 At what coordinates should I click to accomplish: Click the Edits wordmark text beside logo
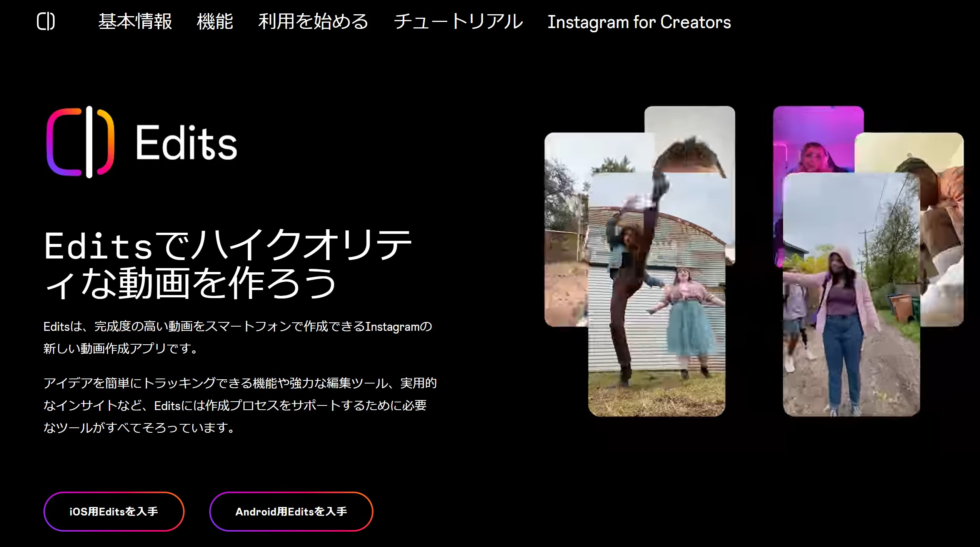[187, 142]
